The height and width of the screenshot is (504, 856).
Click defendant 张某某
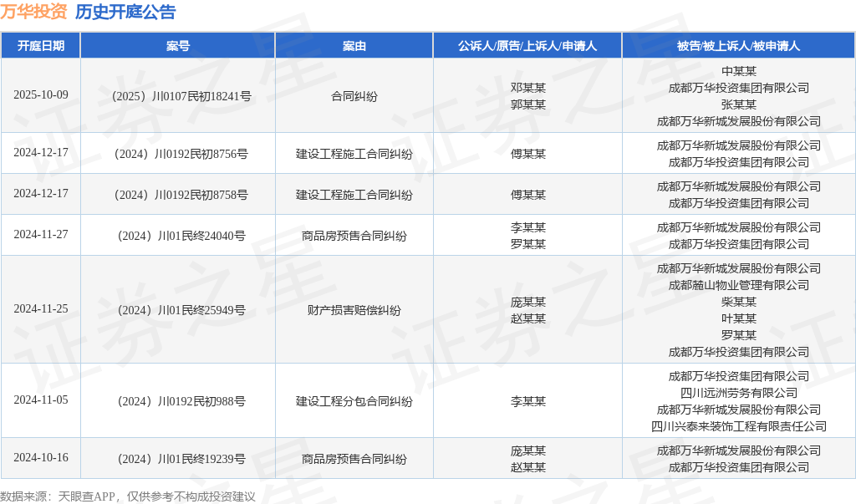coord(739,104)
